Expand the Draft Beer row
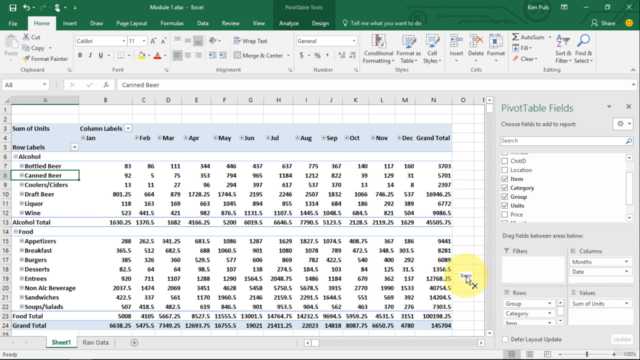 pyautogui.click(x=22, y=194)
